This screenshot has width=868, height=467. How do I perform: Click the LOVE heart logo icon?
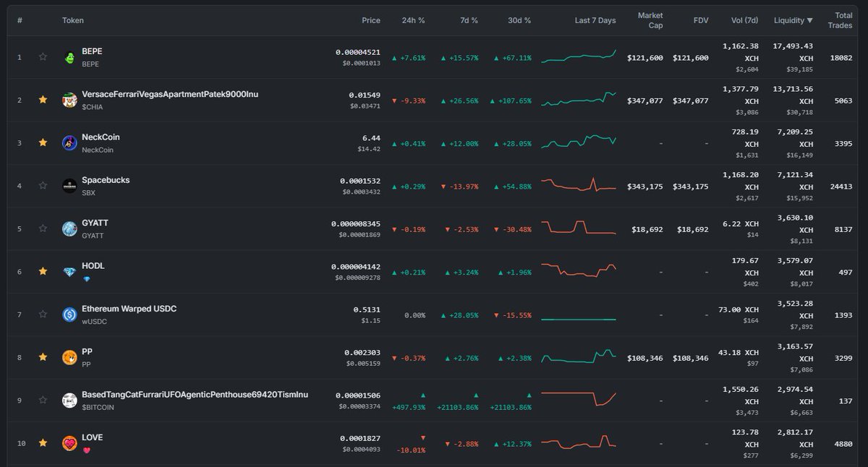click(69, 443)
